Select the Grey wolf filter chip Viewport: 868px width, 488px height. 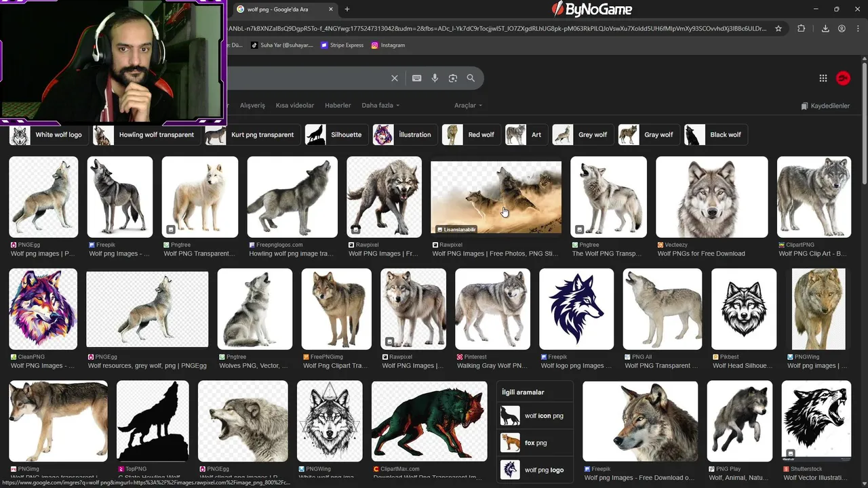pos(583,135)
